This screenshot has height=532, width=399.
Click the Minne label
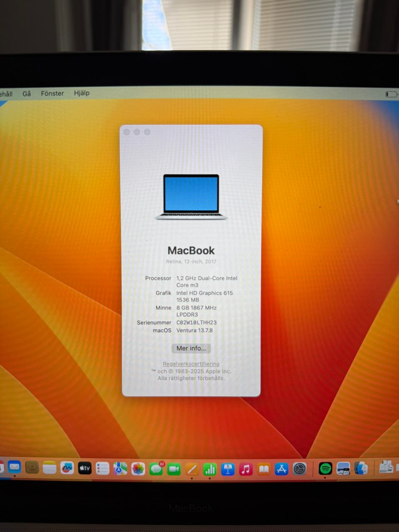[163, 308]
